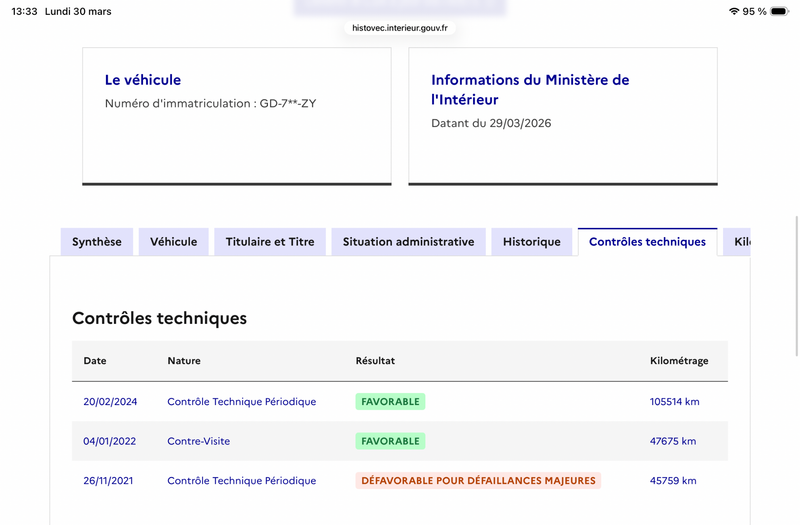Click the DÉFAVORABLE POUR DÉFAILLANCES MAJEURES badge

pos(478,481)
